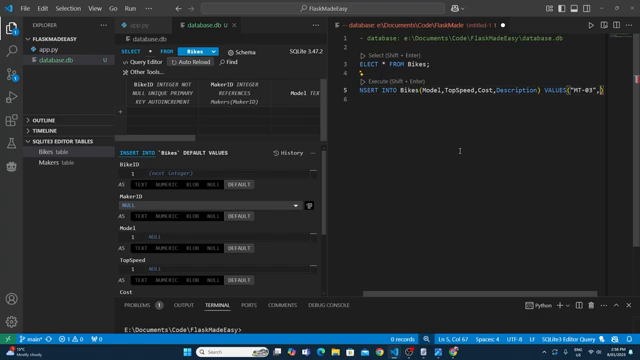Toggle bottom panel layout icon
The width and height of the screenshot is (640, 360).
pyautogui.click(x=574, y=9)
